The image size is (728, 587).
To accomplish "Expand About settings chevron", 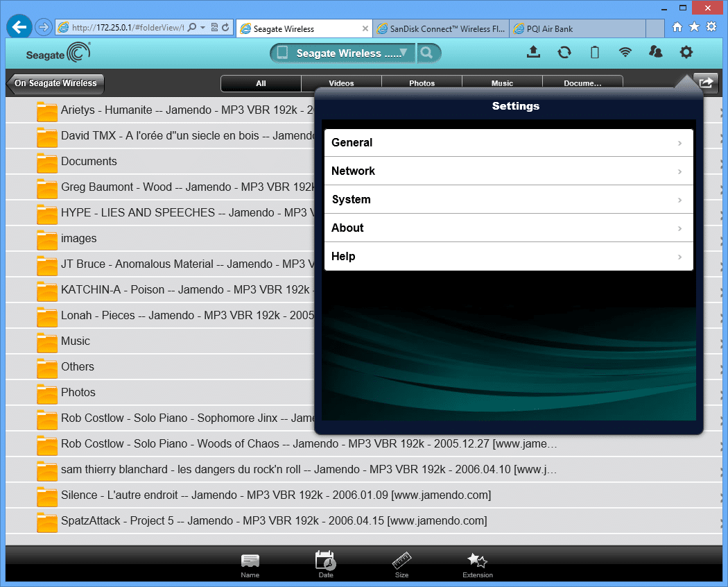I will [x=679, y=228].
